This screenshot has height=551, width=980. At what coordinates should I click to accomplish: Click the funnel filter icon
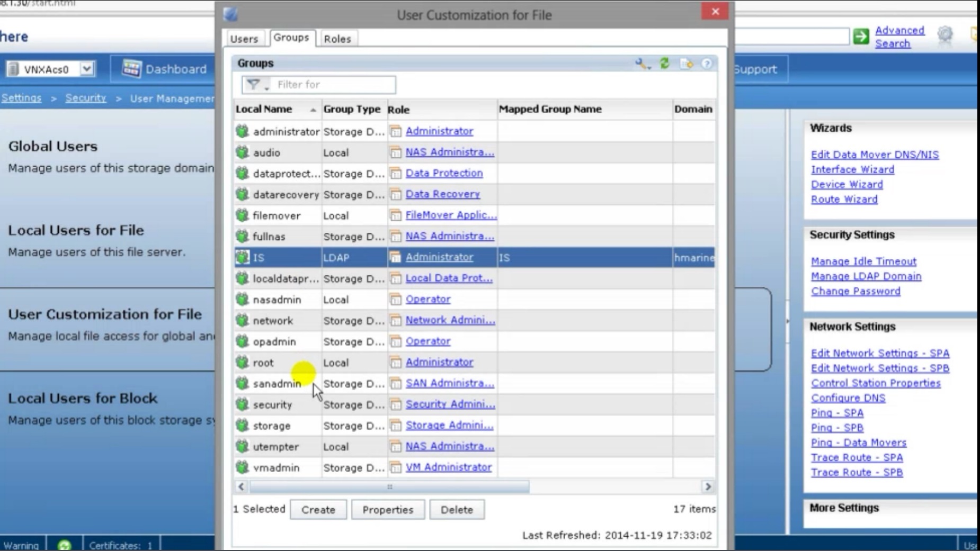pos(253,84)
